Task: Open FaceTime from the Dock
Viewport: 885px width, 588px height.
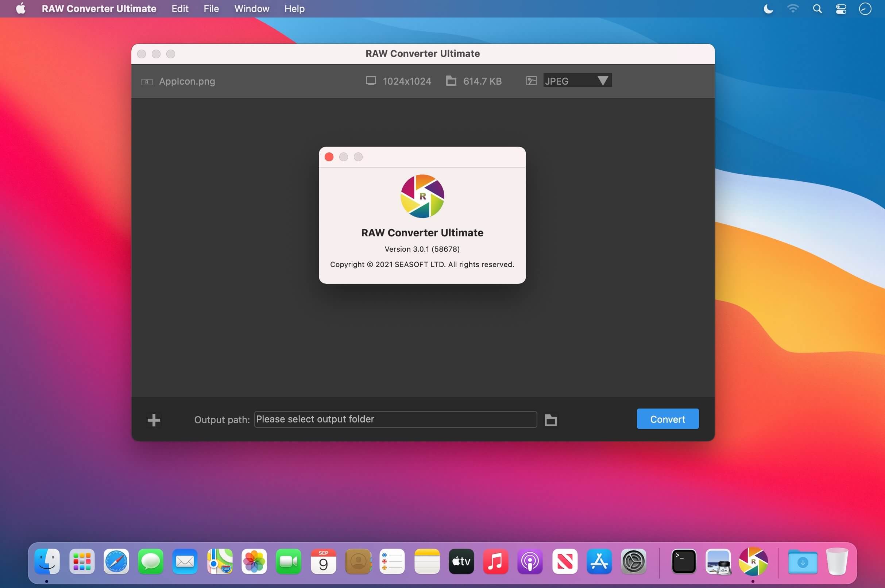Action: pos(289,561)
